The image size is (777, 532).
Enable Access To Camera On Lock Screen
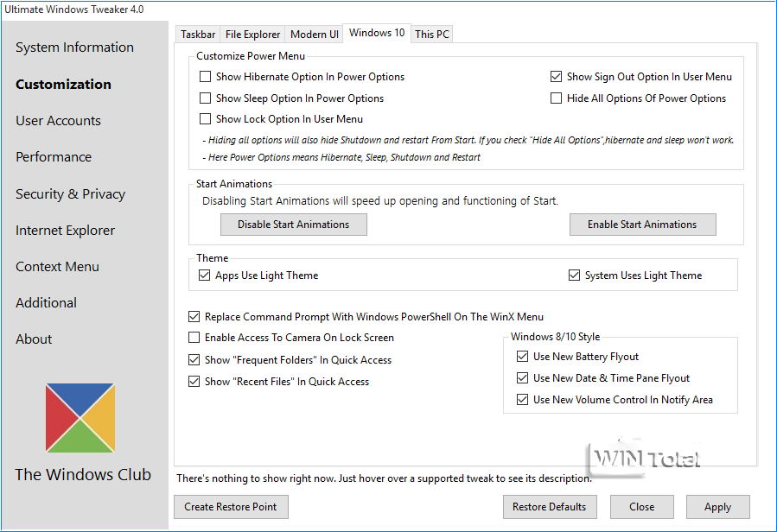pos(194,338)
